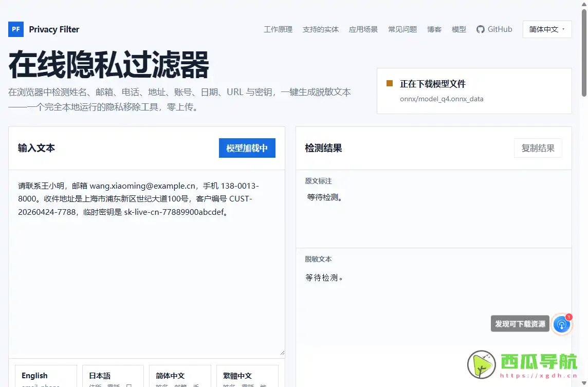Open the 简体中文 language dropdown
The image size is (588, 387).
click(547, 29)
